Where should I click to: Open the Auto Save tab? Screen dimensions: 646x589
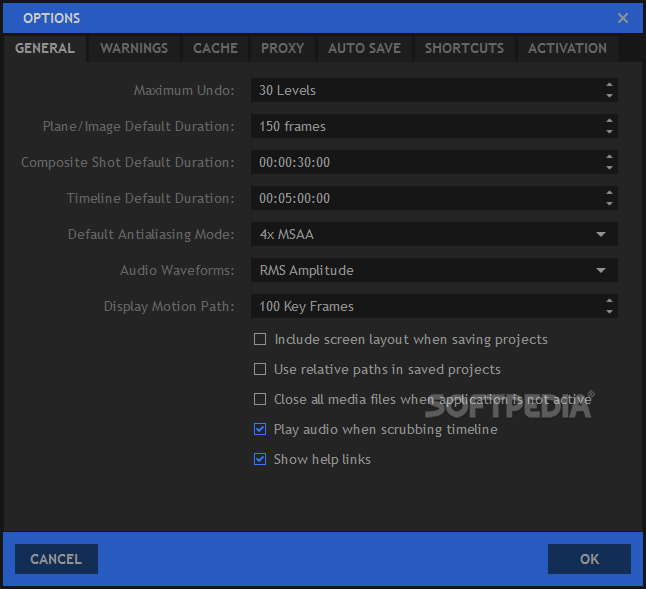pos(365,48)
